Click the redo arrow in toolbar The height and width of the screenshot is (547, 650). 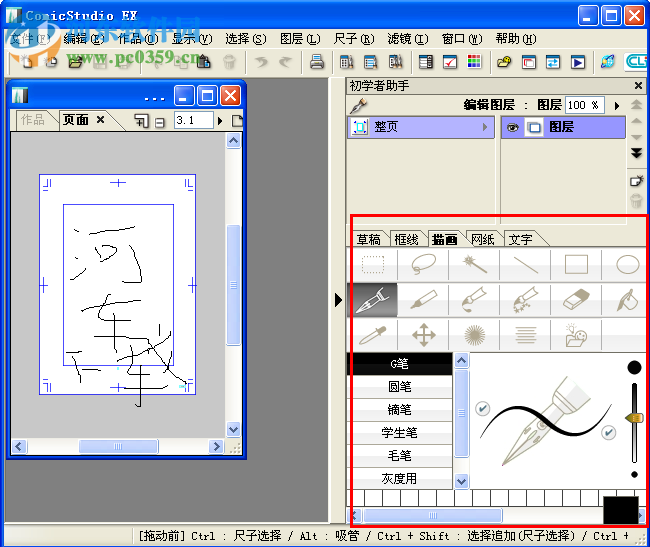285,62
